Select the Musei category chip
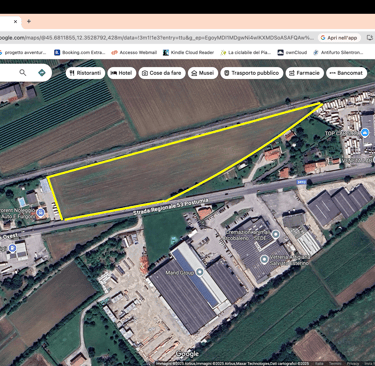375x366 pixels. point(203,73)
